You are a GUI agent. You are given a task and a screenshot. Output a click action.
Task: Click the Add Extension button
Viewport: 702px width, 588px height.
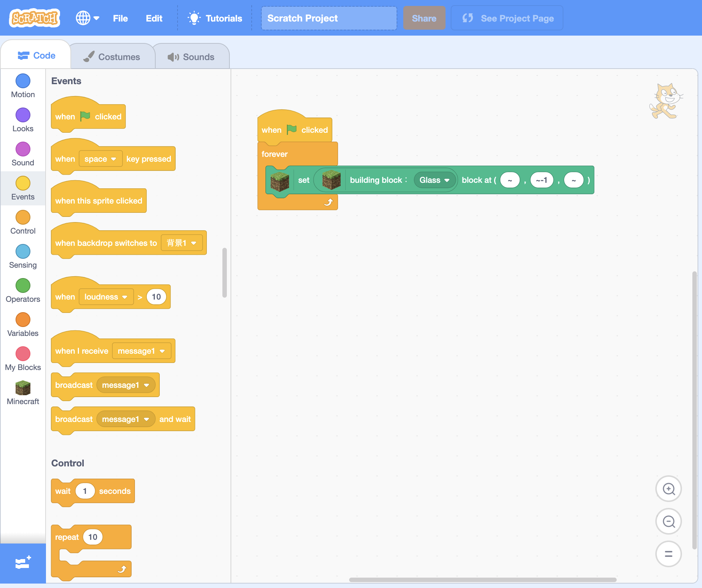pos(23,563)
